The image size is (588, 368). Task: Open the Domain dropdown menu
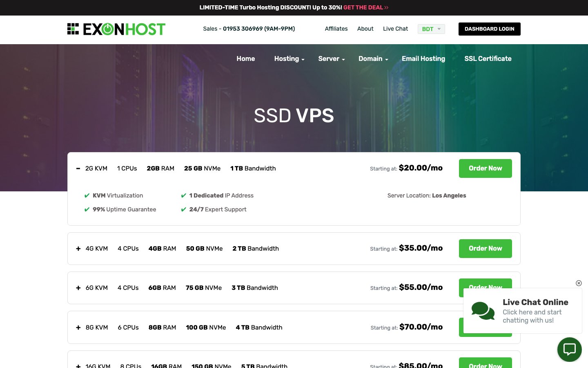373,58
